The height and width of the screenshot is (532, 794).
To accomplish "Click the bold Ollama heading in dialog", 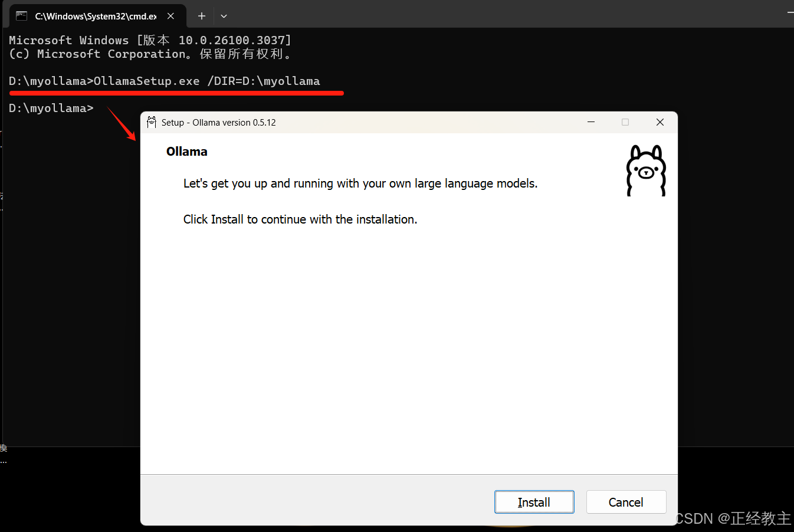I will click(x=187, y=152).
